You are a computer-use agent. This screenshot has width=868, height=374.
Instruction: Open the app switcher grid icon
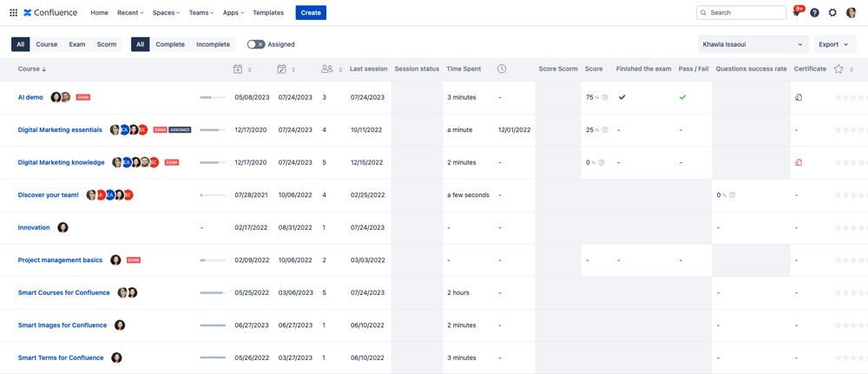point(13,13)
